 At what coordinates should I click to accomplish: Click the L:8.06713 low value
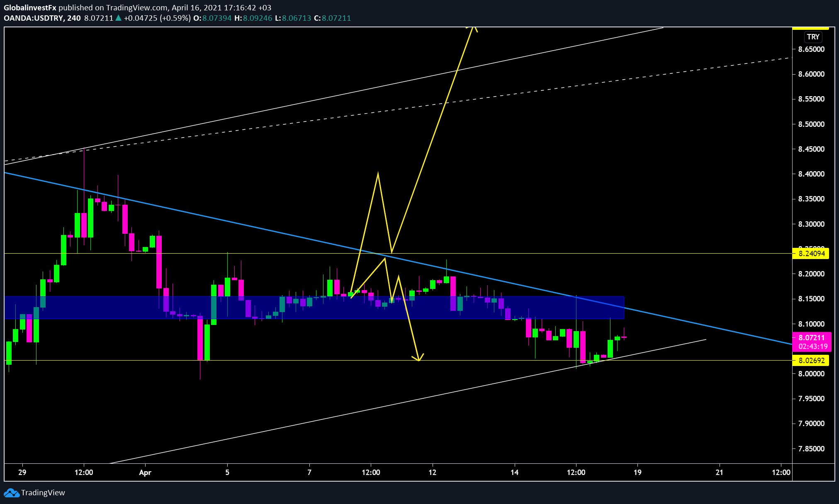293,18
